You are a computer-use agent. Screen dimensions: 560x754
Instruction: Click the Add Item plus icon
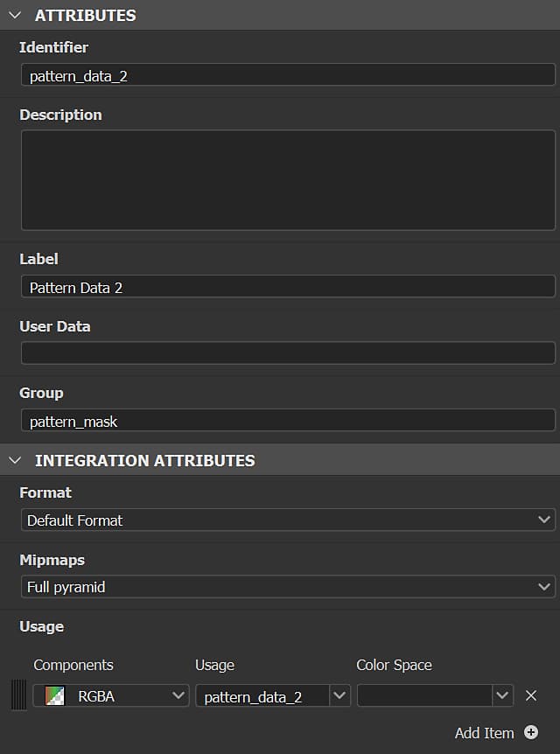(531, 733)
